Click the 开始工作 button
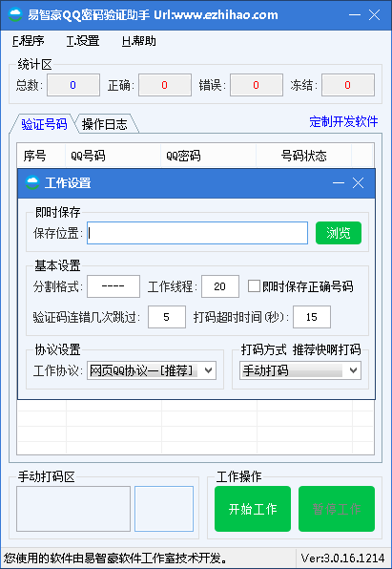392x569 pixels. [x=253, y=509]
